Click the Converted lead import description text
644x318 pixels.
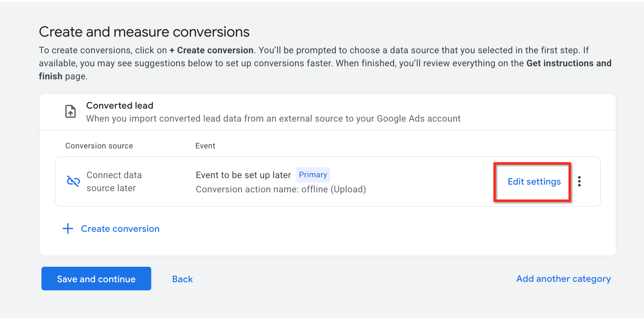point(273,119)
